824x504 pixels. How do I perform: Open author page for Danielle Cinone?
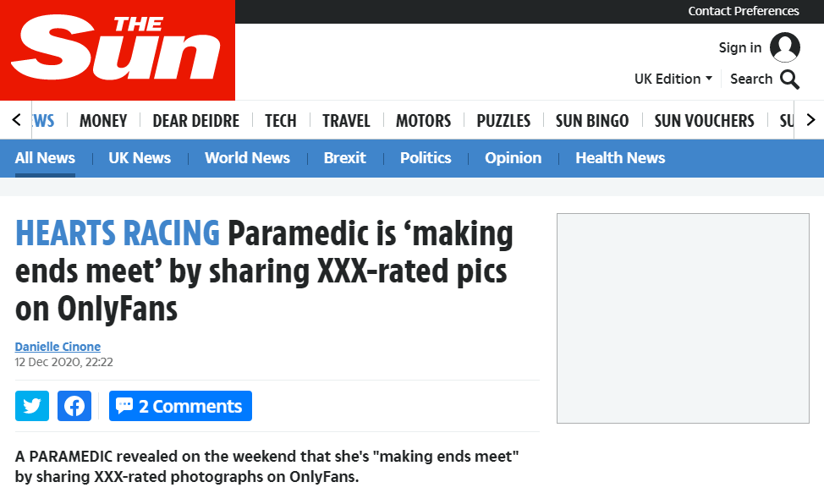[x=58, y=347]
